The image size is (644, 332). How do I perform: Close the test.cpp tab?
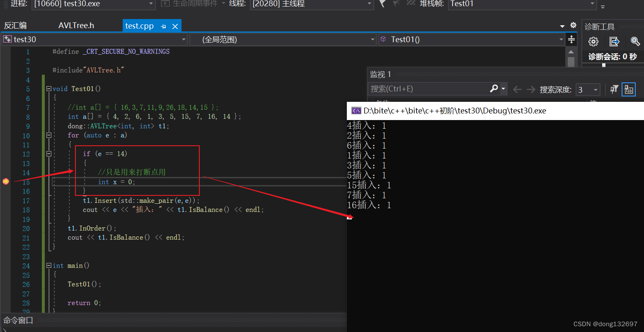pyautogui.click(x=175, y=26)
